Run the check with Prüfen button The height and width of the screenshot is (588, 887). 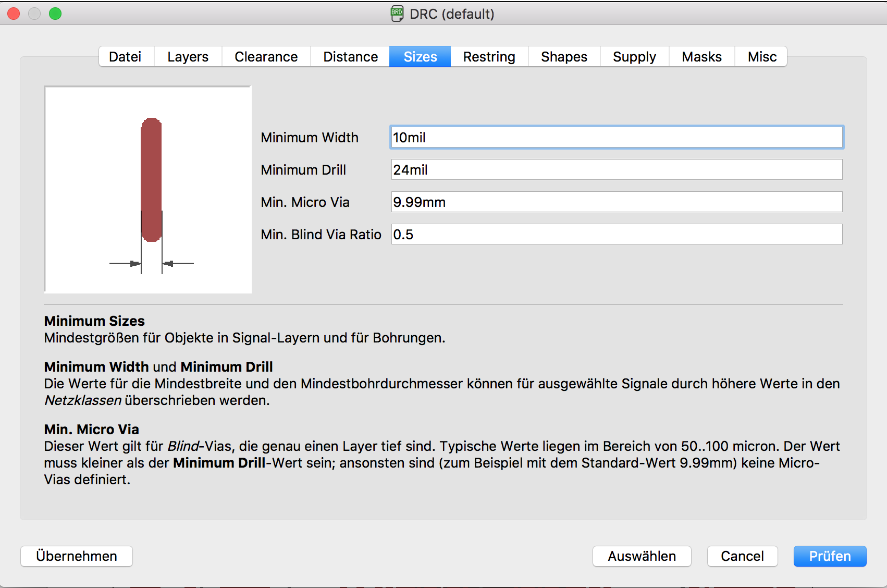coord(830,556)
